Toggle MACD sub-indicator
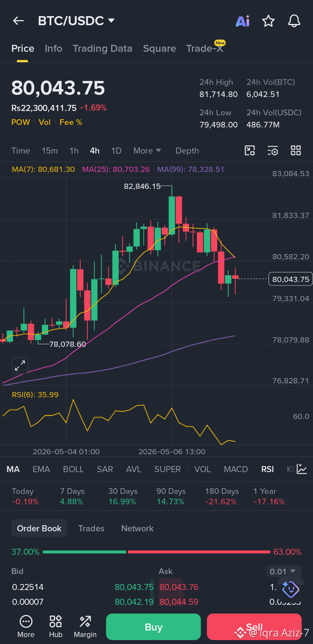Image resolution: width=313 pixels, height=644 pixels. coord(236,469)
